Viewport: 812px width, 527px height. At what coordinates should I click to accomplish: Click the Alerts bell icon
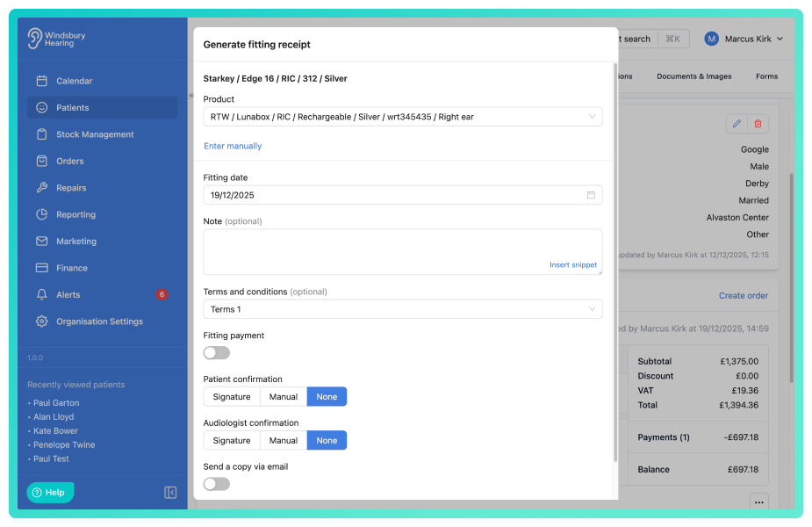[42, 294]
